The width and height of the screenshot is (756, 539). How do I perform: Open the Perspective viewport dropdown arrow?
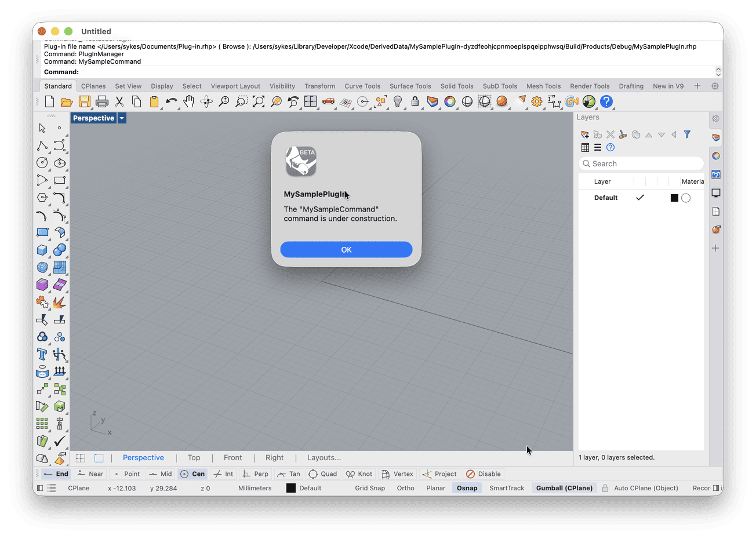point(122,118)
